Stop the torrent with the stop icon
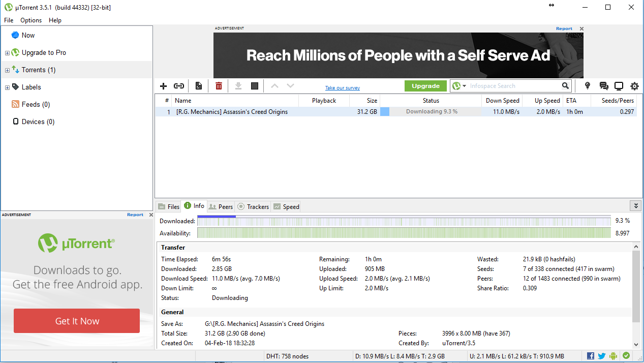This screenshot has width=644, height=363. (x=255, y=86)
